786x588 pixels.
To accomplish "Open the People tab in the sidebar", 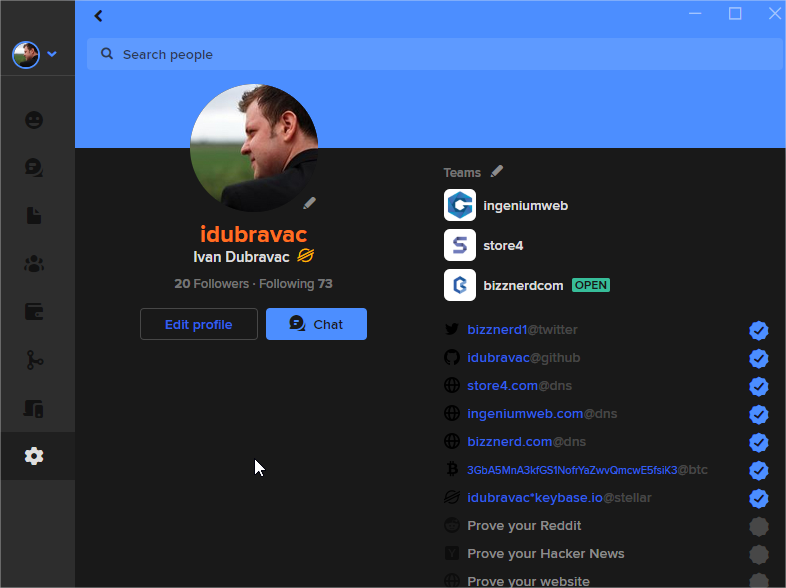I will (x=34, y=120).
